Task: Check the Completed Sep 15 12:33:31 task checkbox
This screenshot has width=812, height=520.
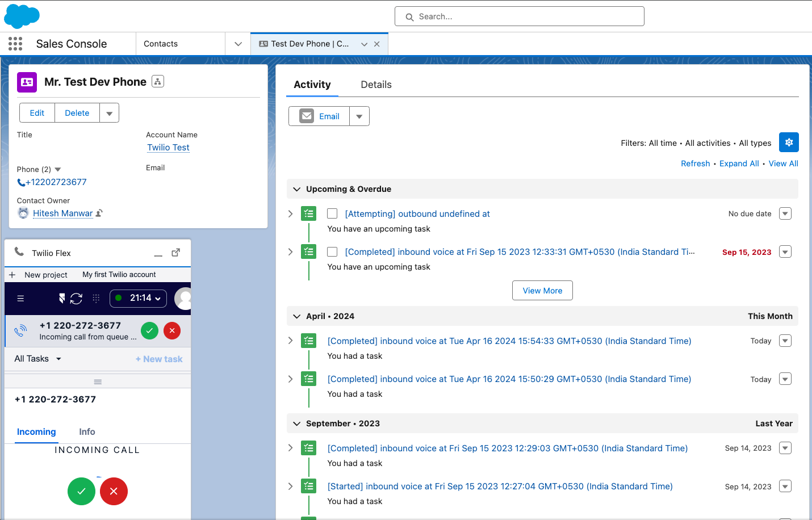Action: coord(332,251)
